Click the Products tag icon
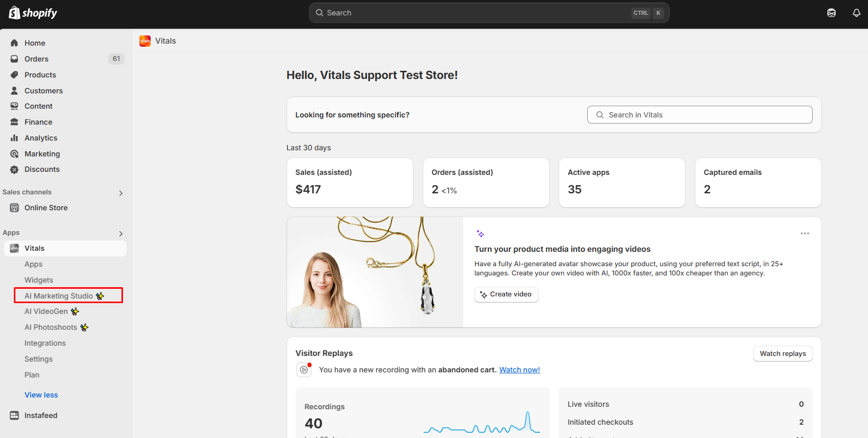This screenshot has width=868, height=438. pyautogui.click(x=14, y=75)
